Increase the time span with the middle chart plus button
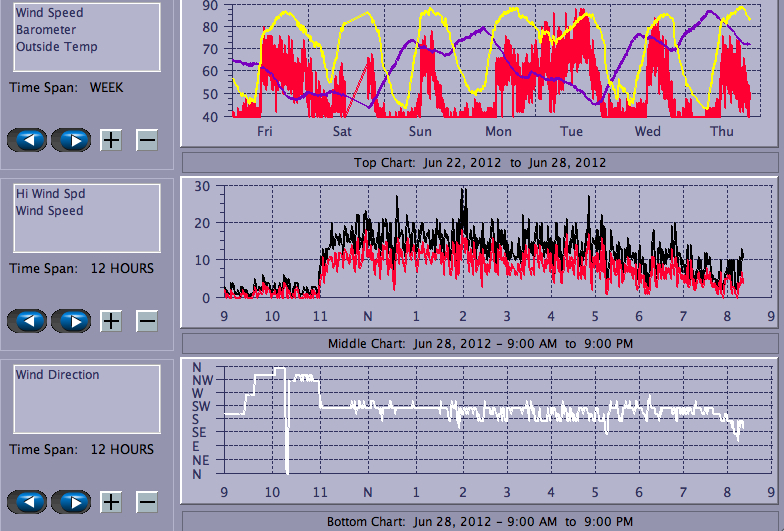 (111, 321)
